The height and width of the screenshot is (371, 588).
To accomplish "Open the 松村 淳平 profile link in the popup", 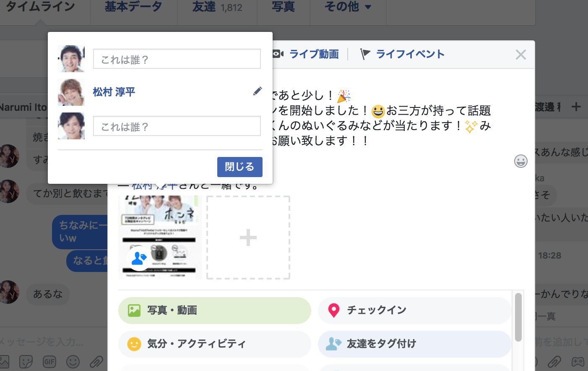I will (114, 92).
